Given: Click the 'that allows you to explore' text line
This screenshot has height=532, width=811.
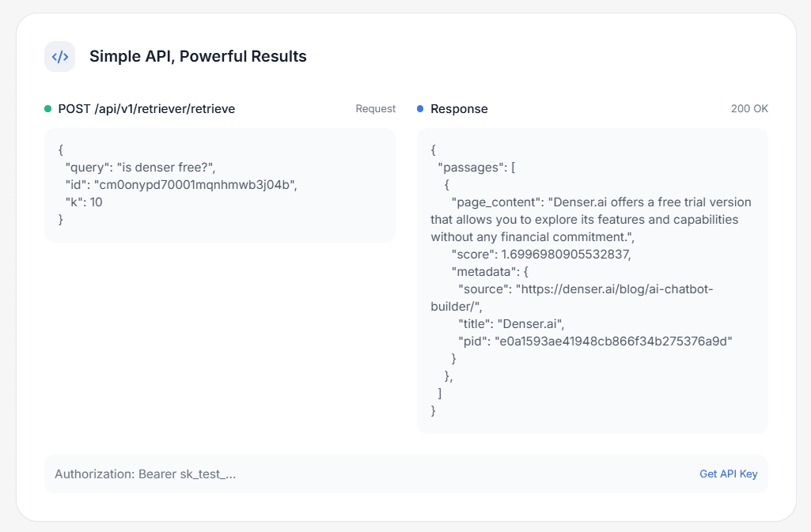Looking at the screenshot, I should pyautogui.click(x=585, y=220).
